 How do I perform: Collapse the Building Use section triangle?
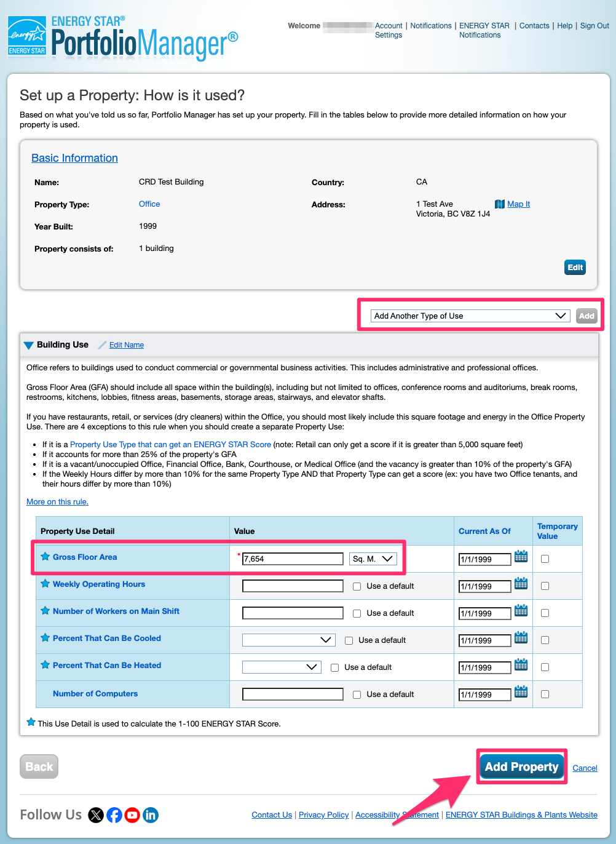(28, 345)
